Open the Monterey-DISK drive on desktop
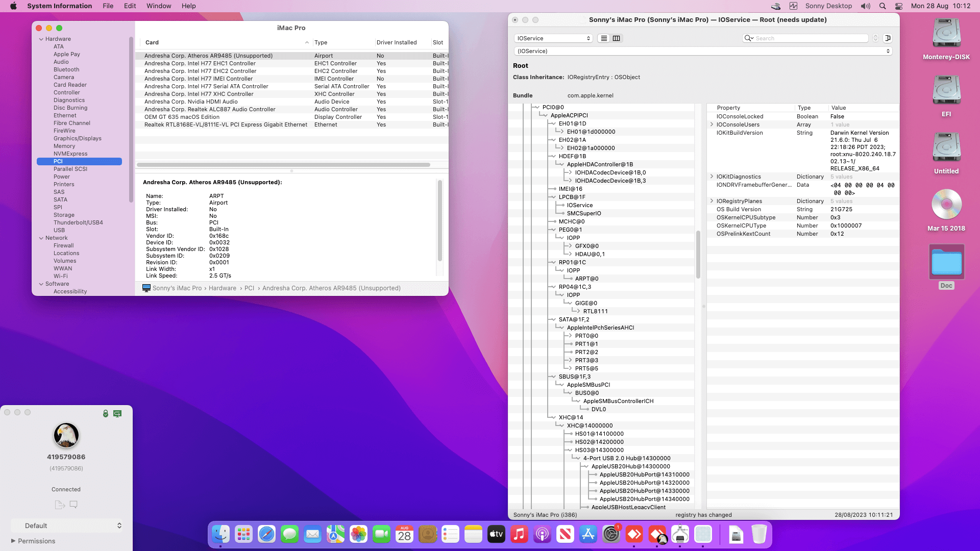Image resolution: width=980 pixels, height=551 pixels. tap(946, 34)
